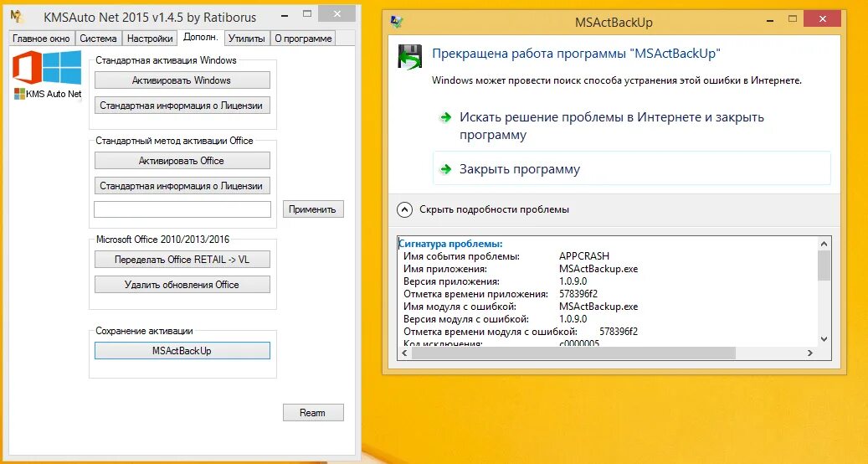Minimize the MSActBackUp dialog
The height and width of the screenshot is (464, 868).
click(770, 22)
